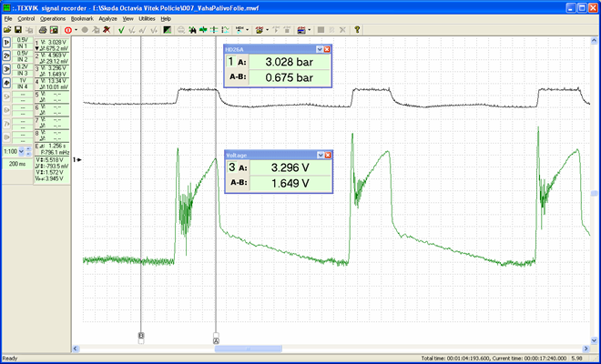Increase scale with stepper up arrow

click(x=28, y=149)
